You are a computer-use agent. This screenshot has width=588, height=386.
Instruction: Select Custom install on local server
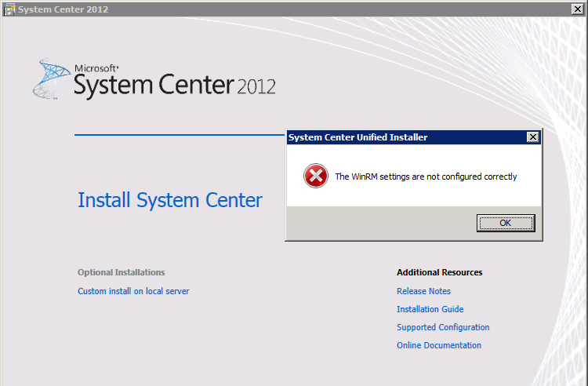tap(133, 291)
